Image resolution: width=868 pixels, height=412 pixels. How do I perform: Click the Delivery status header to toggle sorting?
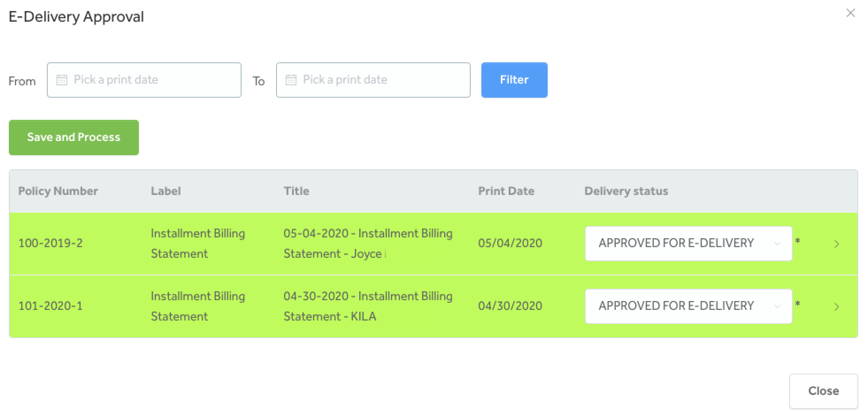[x=626, y=191]
